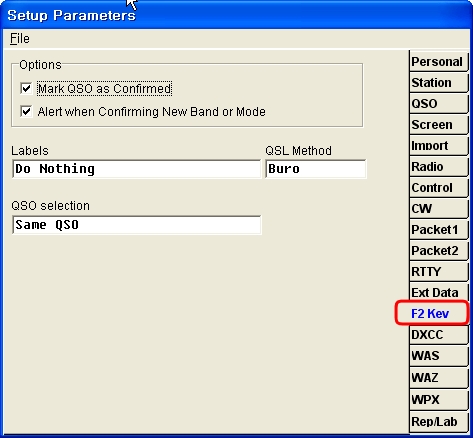
Task: Select the Ext Data tab
Action: [439, 292]
